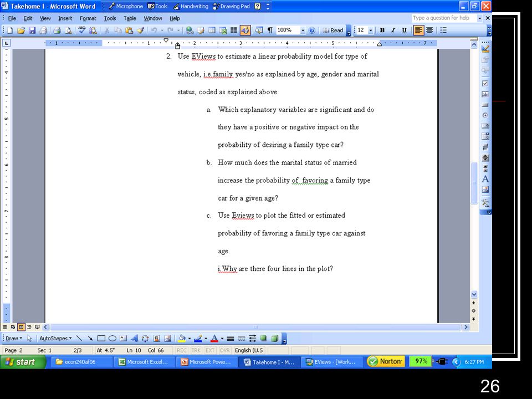Screen dimensions: 532x399
Task: Click the Windows start button
Action: pos(23,362)
